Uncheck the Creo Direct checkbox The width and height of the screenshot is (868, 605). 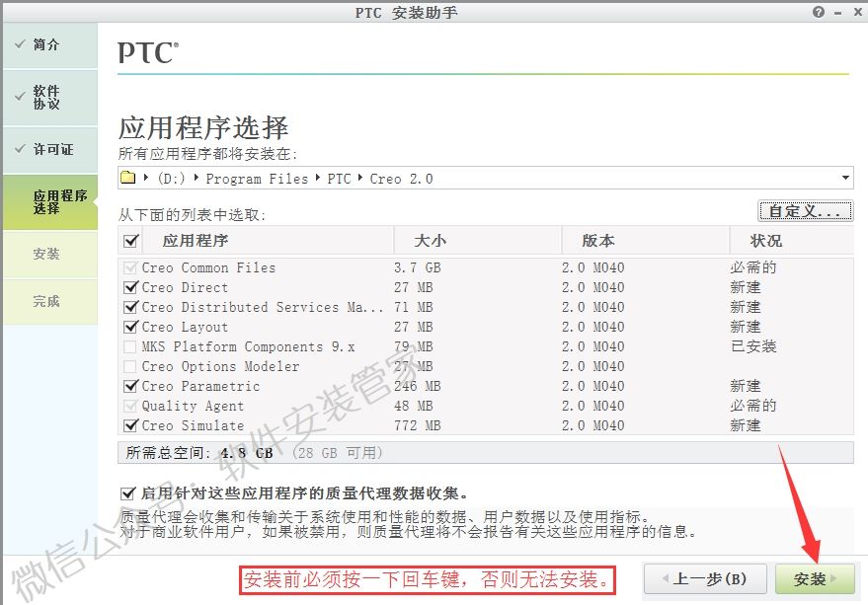point(130,287)
